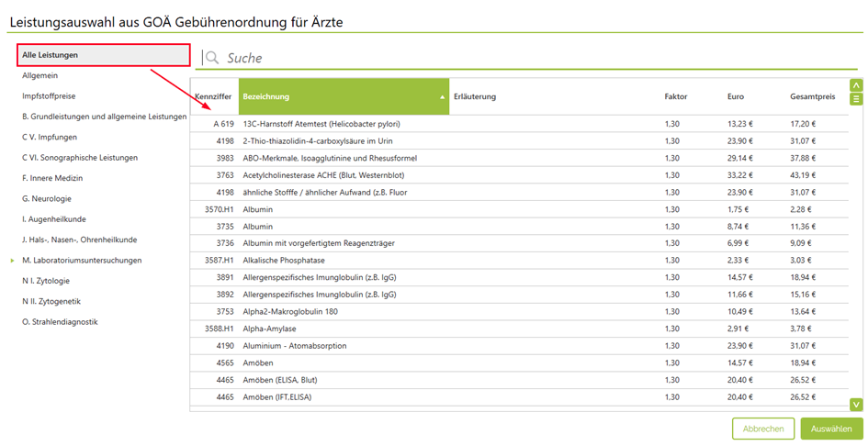
Task: Select O. Strahlendiagnostik category
Action: pos(60,321)
